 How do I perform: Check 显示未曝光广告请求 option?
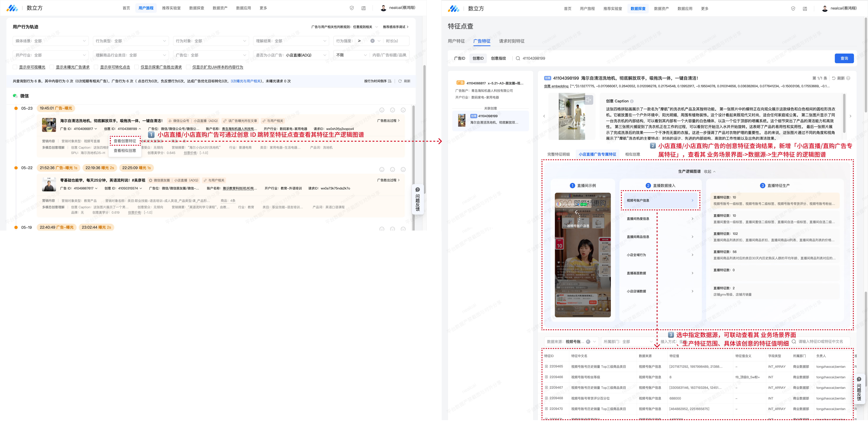(52, 67)
